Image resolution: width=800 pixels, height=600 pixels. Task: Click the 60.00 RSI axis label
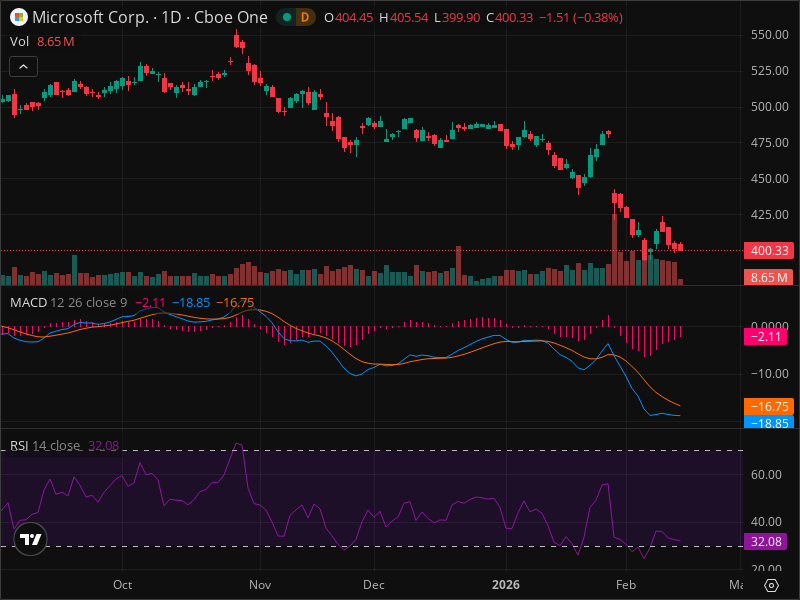(766, 474)
